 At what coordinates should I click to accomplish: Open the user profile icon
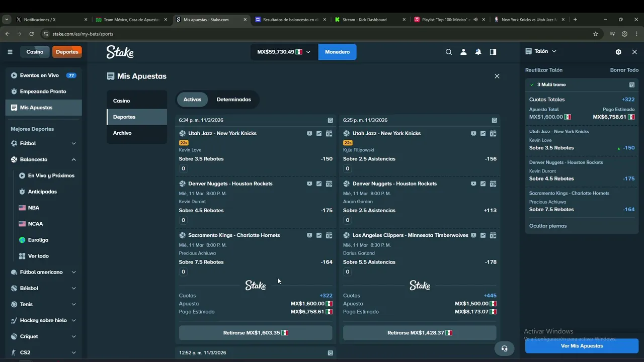pyautogui.click(x=463, y=52)
